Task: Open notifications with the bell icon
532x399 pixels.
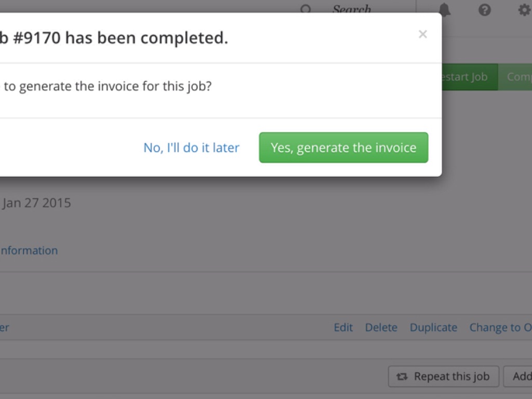Action: (x=445, y=9)
